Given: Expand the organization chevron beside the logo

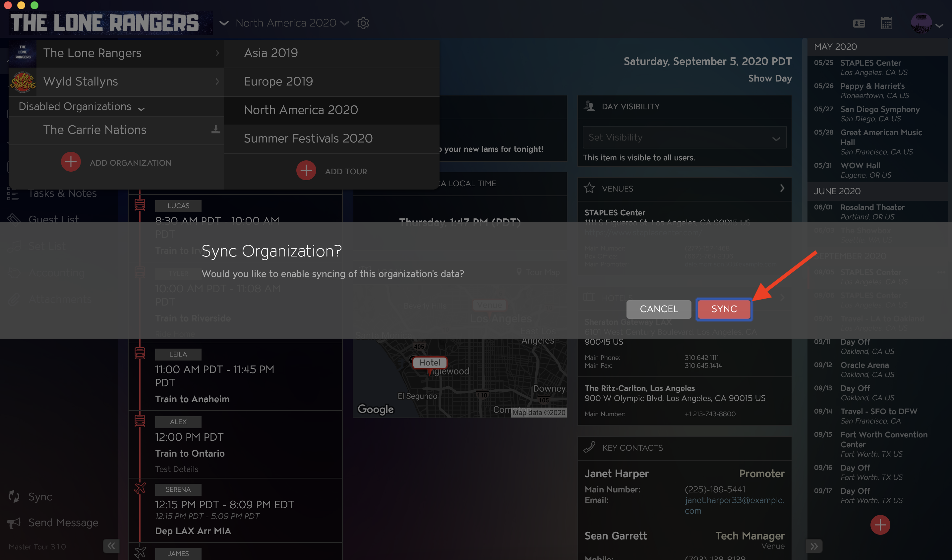Looking at the screenshot, I should click(x=224, y=23).
